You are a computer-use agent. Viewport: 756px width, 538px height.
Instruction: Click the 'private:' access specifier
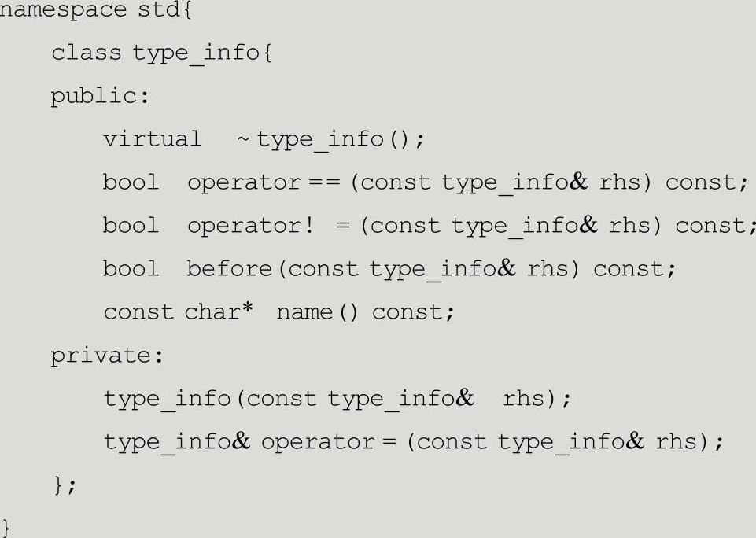click(x=108, y=356)
